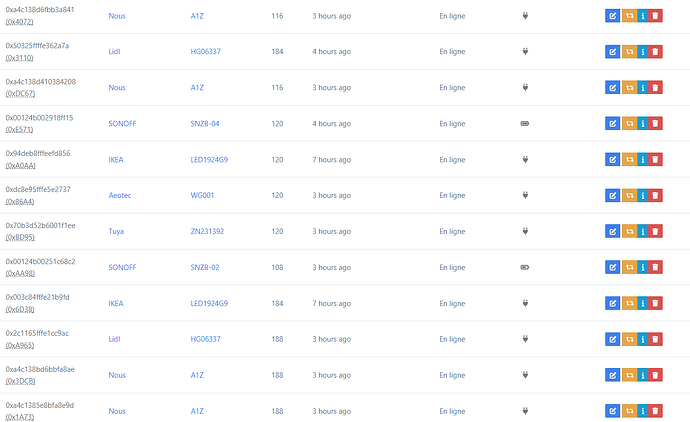
Task: Click the red delete icon for WG001 row
Action: tap(655, 195)
